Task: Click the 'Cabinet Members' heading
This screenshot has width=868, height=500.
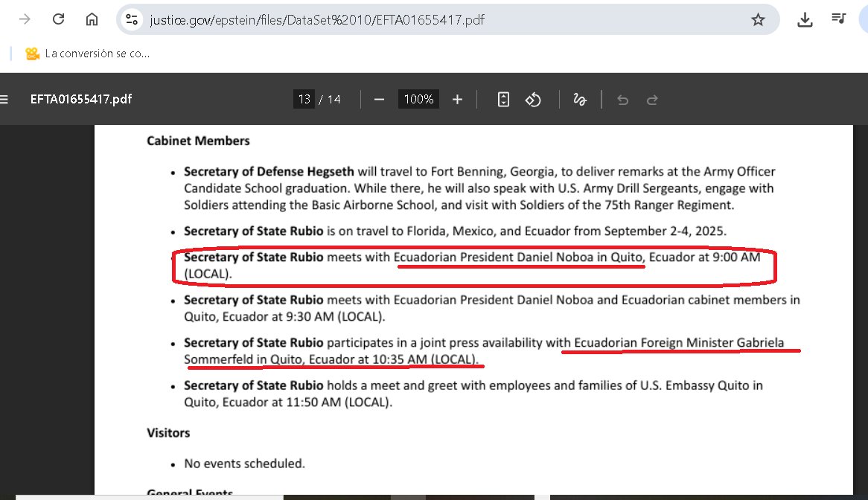Action: tap(198, 141)
